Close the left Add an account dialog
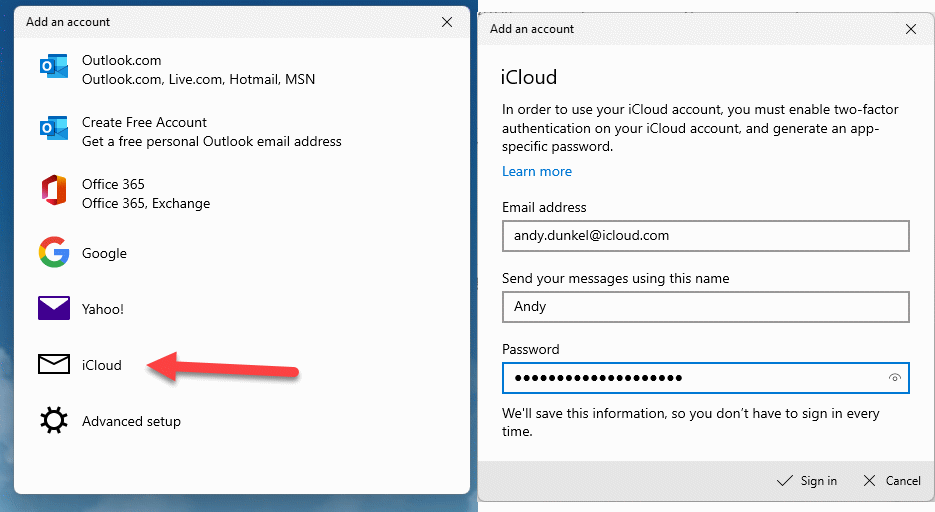This screenshot has height=512, width=935. [x=447, y=22]
